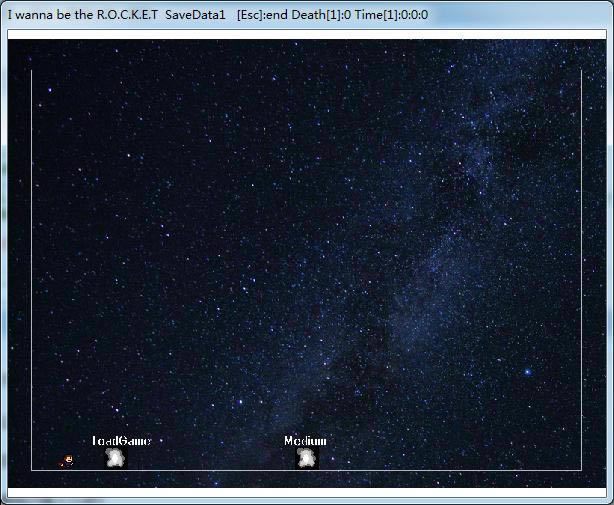The image size is (614, 505).
Task: Click the [Esc]:end hint in the title bar
Action: [x=262, y=15]
